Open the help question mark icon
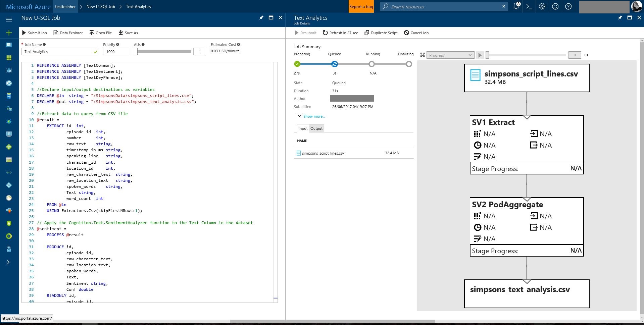Screen dimensions: 644x325 point(568,6)
